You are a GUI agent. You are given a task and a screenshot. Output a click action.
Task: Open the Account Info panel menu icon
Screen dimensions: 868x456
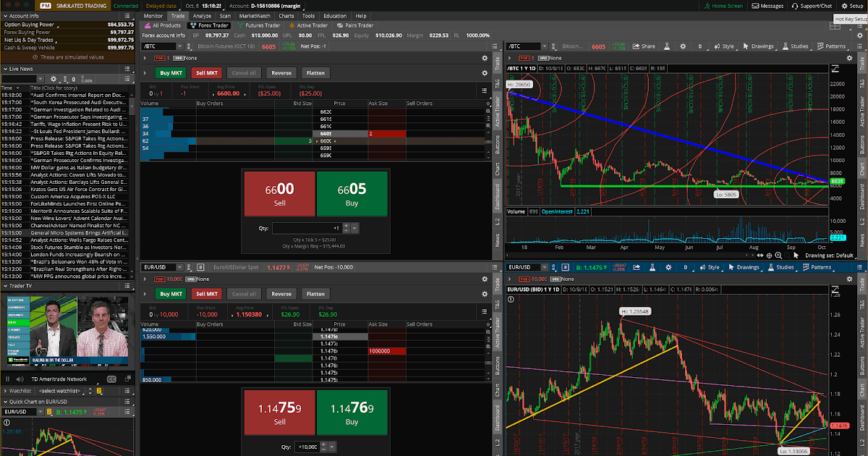pyautogui.click(x=129, y=15)
